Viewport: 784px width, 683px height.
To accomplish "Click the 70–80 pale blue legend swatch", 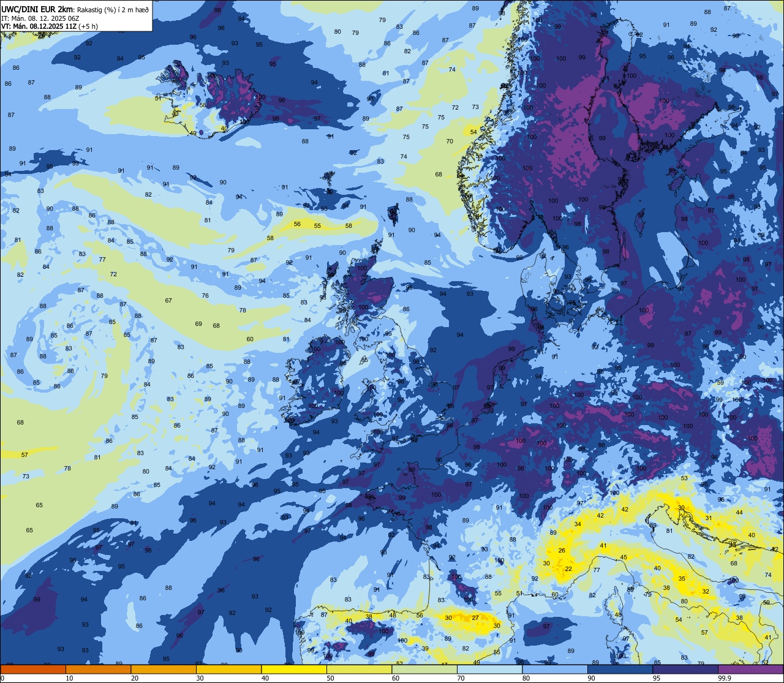I will [x=489, y=670].
